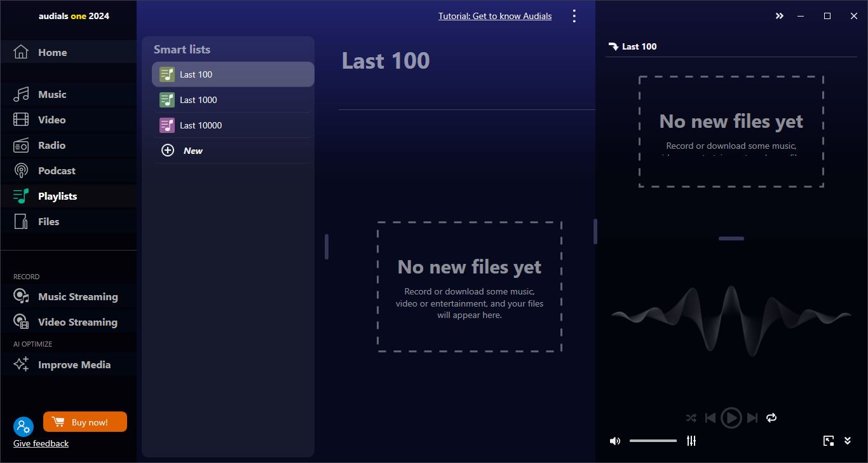Screen dimensions: 868x463
Task: Skip to next track
Action: coord(752,418)
